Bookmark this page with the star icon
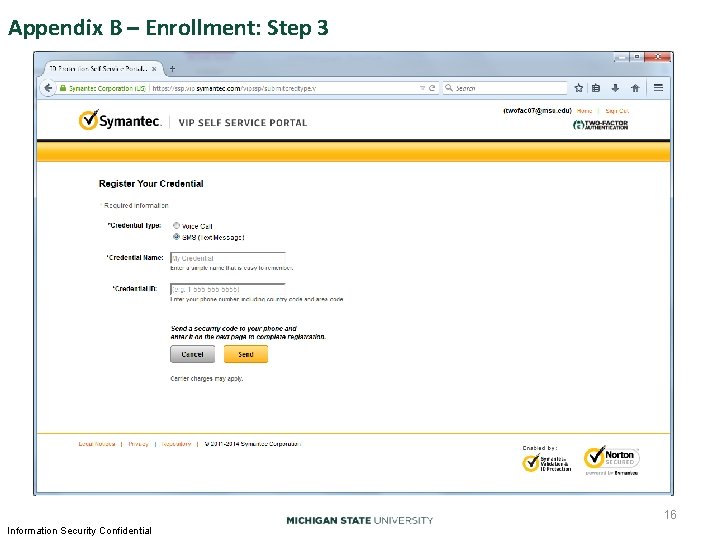 point(579,88)
